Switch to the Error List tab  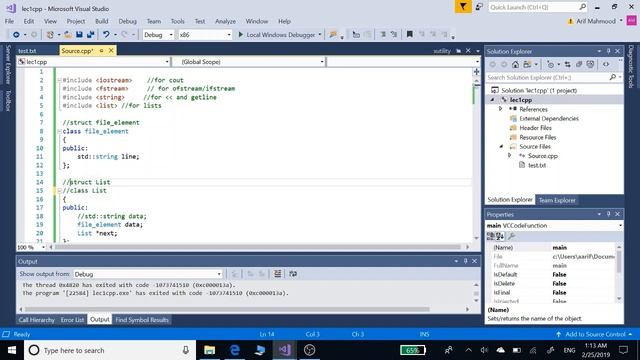pyautogui.click(x=72, y=320)
